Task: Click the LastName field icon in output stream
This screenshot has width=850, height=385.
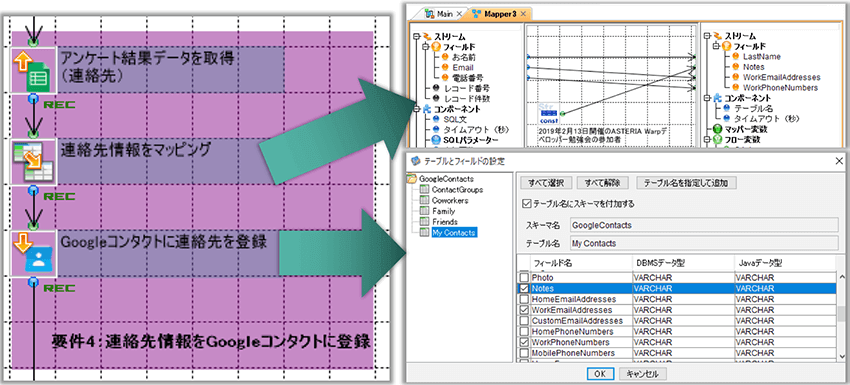Action: click(735, 56)
